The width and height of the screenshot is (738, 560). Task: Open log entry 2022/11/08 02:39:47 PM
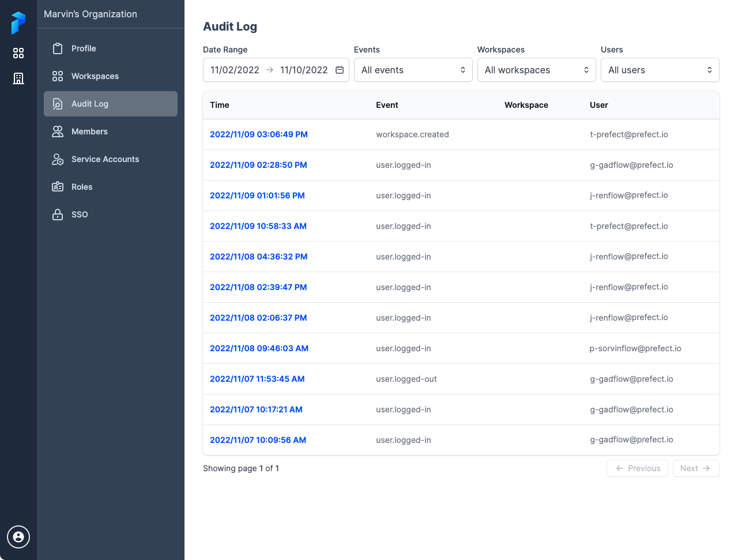point(258,287)
